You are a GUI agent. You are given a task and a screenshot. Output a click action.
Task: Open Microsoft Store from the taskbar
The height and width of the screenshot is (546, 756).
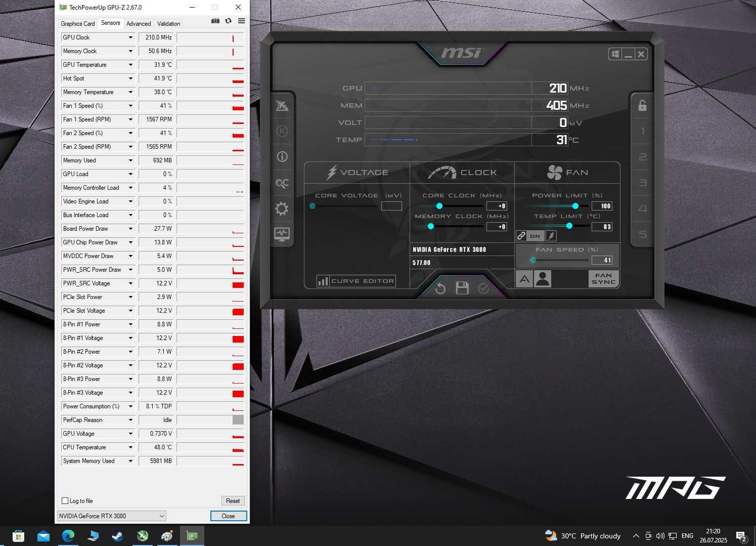(19, 536)
